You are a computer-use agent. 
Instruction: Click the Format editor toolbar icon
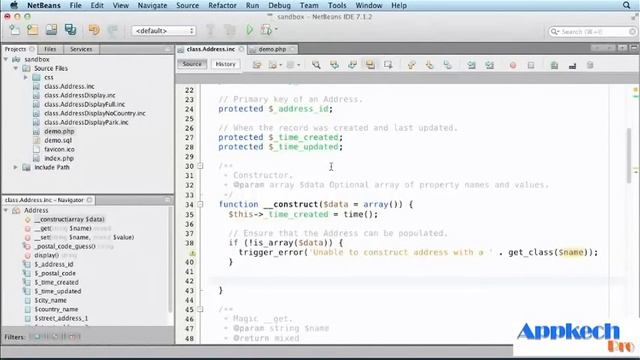coord(590,65)
